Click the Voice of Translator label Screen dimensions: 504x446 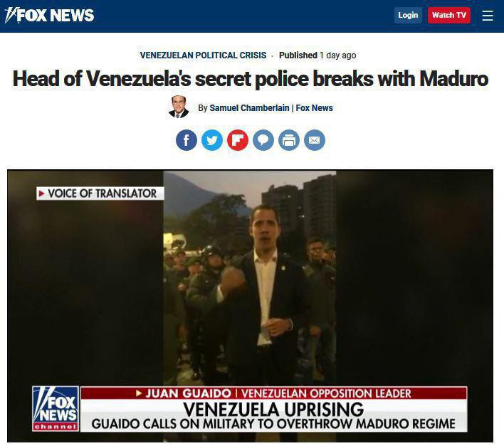point(100,193)
